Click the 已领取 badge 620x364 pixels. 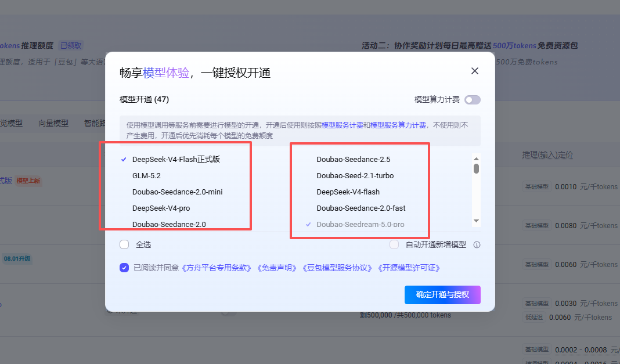pyautogui.click(x=71, y=45)
